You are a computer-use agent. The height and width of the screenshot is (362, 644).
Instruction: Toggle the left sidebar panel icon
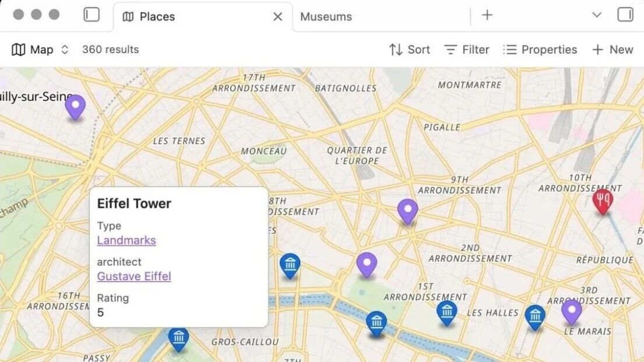click(92, 15)
